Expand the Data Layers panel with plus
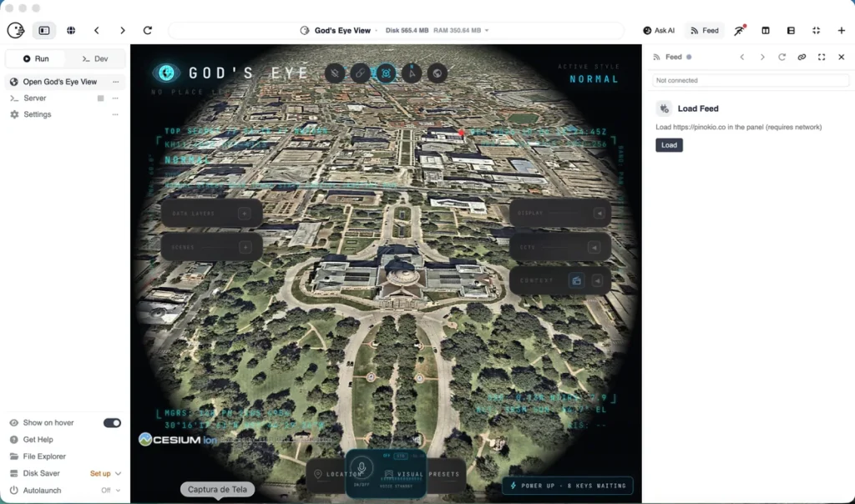855x504 pixels. tap(245, 214)
